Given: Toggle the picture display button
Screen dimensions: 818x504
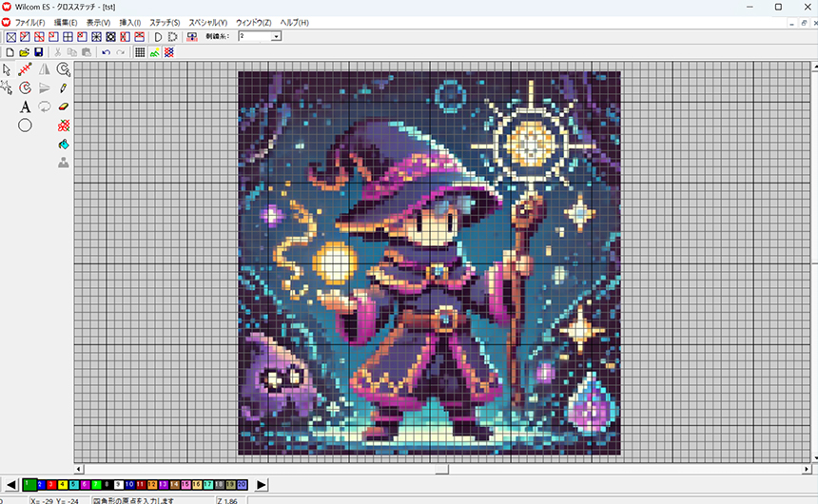Looking at the screenshot, I should [154, 52].
